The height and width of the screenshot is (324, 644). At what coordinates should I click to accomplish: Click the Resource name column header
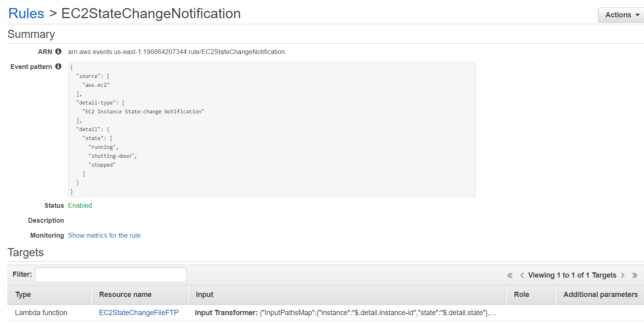coord(125,295)
